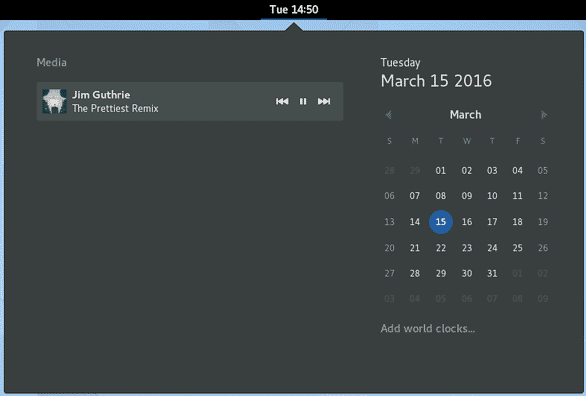The image size is (586, 396).
Task: Choose March 16 in the calendar
Action: (467, 222)
